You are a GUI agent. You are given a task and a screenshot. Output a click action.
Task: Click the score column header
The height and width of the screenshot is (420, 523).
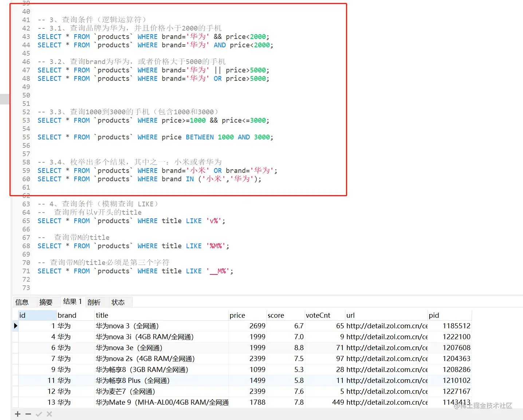click(286, 315)
